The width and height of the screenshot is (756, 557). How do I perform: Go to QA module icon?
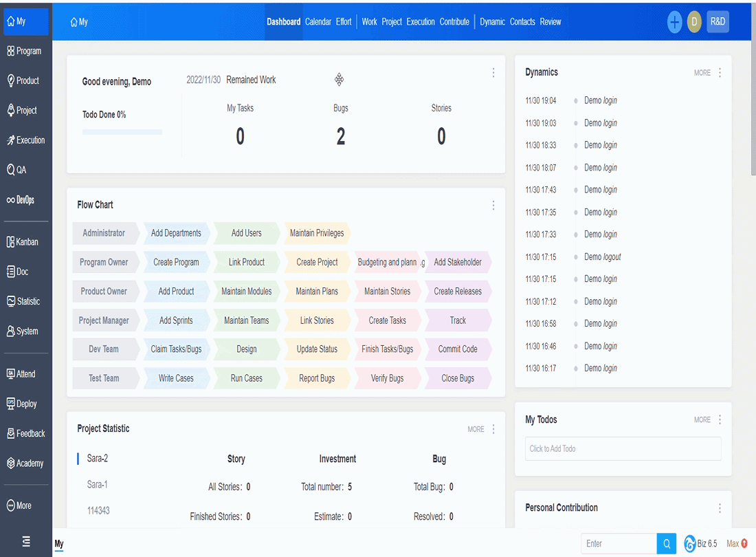click(x=10, y=170)
